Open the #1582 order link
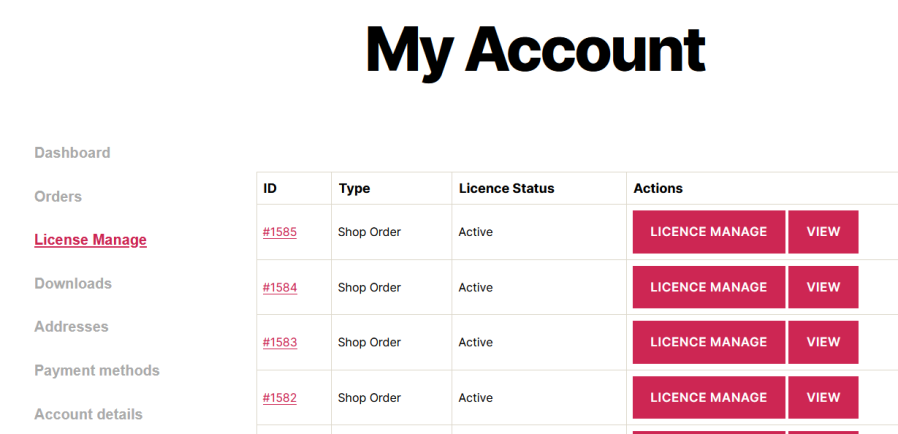 (x=280, y=398)
